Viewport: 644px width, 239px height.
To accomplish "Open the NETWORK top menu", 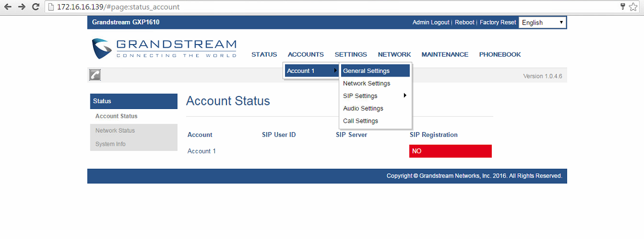I will [x=394, y=55].
